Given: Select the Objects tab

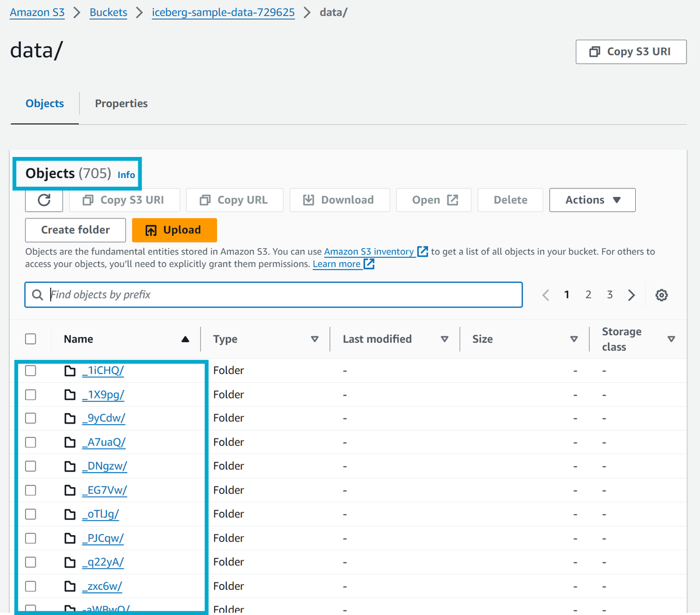Looking at the screenshot, I should click(x=44, y=103).
